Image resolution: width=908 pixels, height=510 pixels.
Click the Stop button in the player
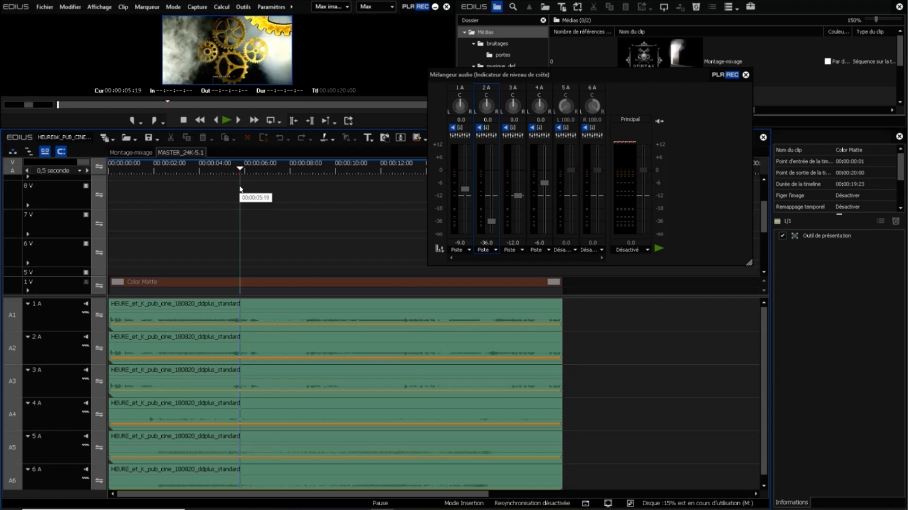(x=183, y=120)
